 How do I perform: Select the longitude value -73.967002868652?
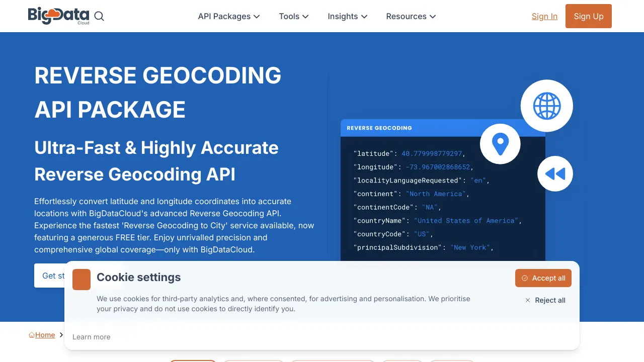tap(438, 167)
